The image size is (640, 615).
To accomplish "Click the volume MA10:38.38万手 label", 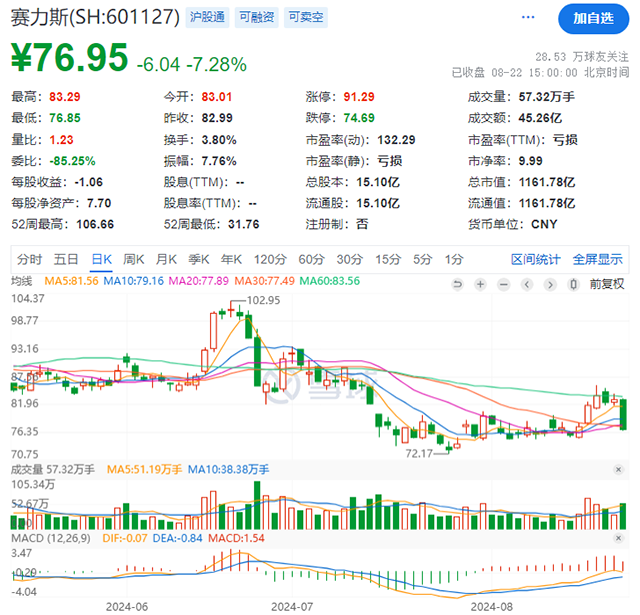I will (228, 469).
